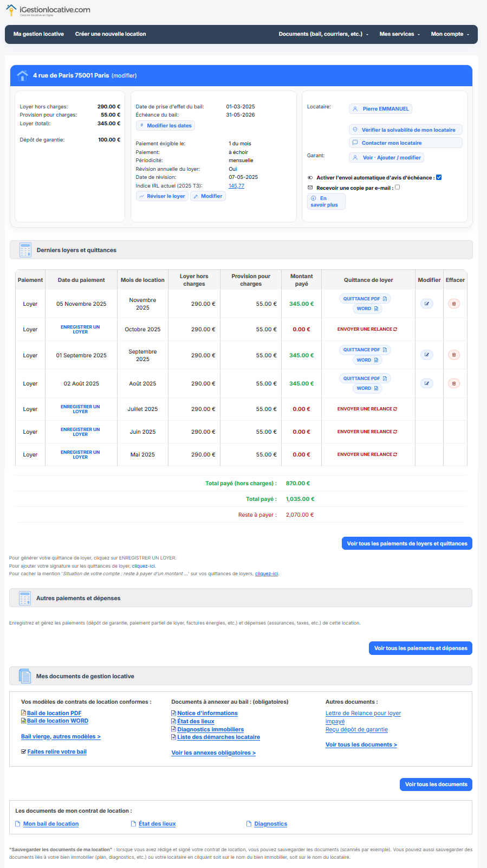Click Modifier les dates button
The height and width of the screenshot is (868, 487).
[x=165, y=126]
